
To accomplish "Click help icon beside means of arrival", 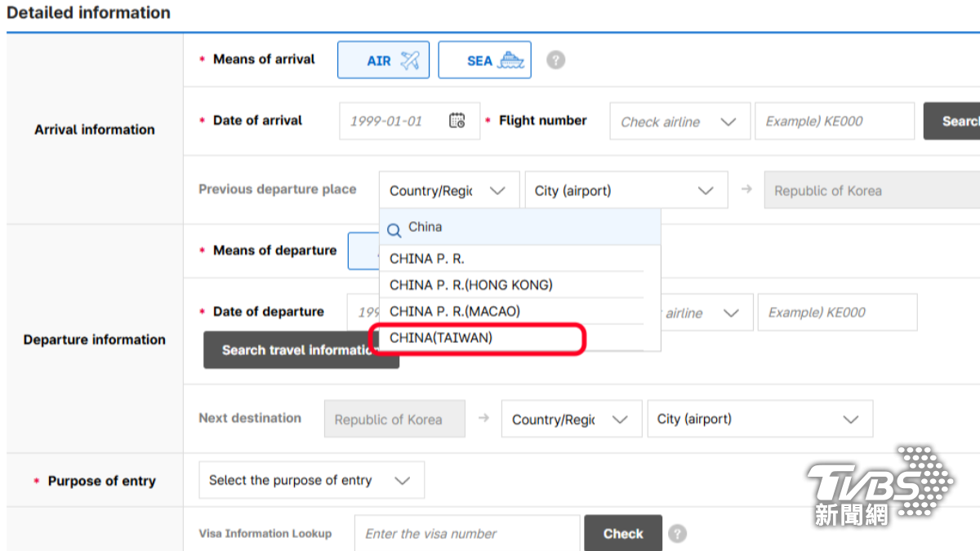I will pyautogui.click(x=555, y=60).
